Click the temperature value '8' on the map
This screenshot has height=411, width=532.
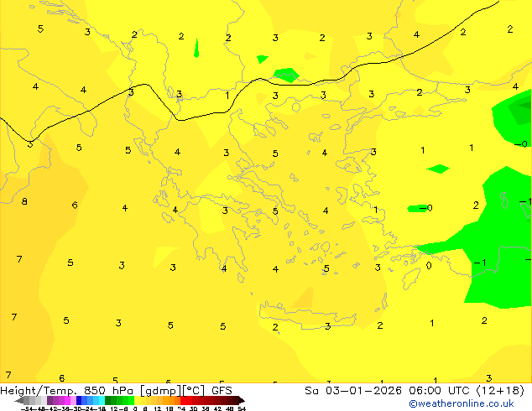(x=24, y=201)
